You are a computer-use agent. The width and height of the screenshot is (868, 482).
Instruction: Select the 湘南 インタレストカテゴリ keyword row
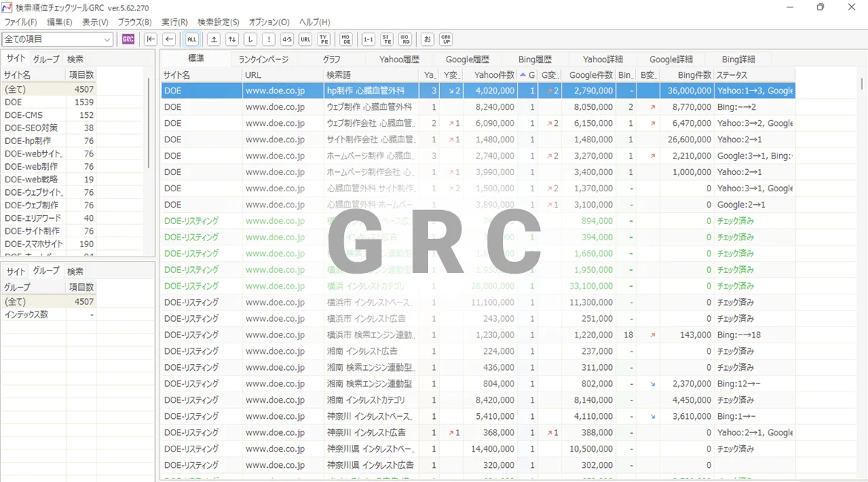pos(479,400)
